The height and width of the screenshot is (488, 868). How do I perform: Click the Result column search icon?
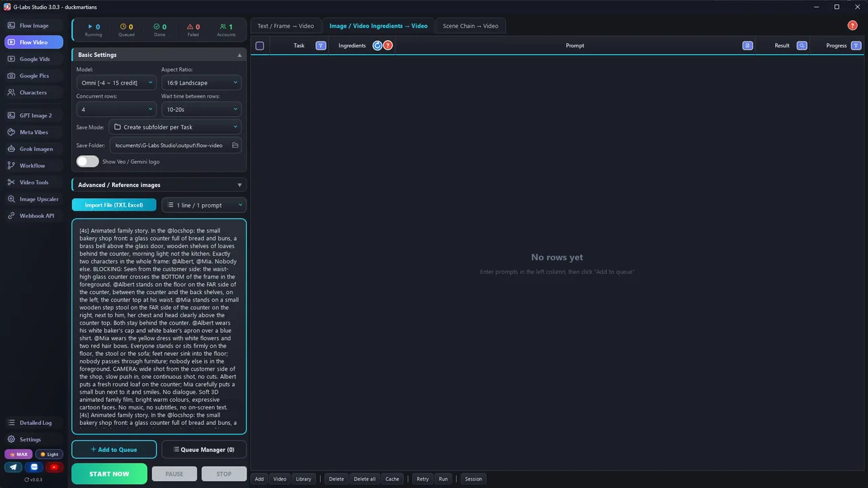click(x=802, y=45)
